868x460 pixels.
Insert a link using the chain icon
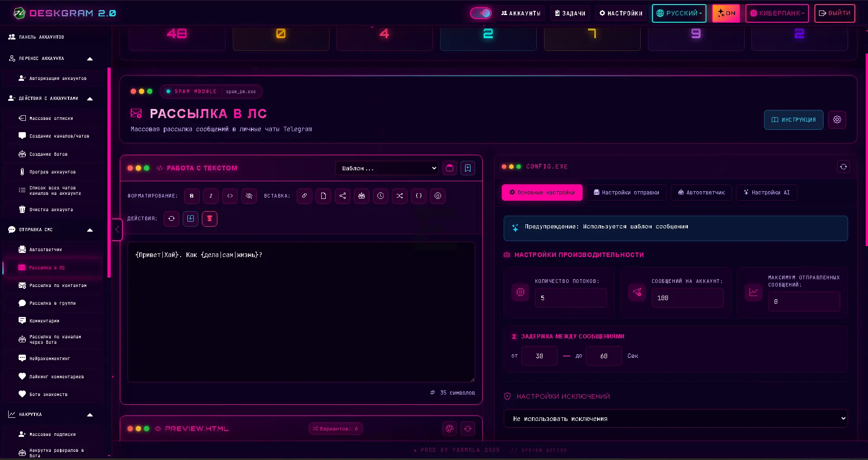304,196
